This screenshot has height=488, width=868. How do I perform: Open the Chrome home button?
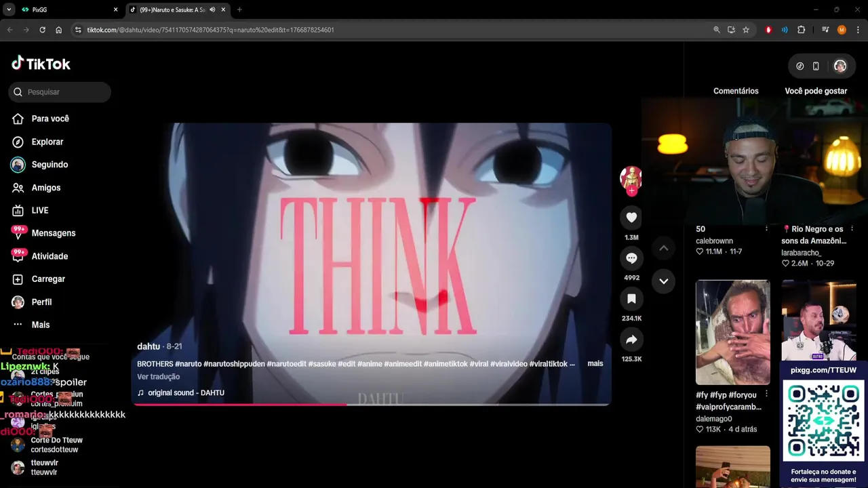(x=58, y=30)
